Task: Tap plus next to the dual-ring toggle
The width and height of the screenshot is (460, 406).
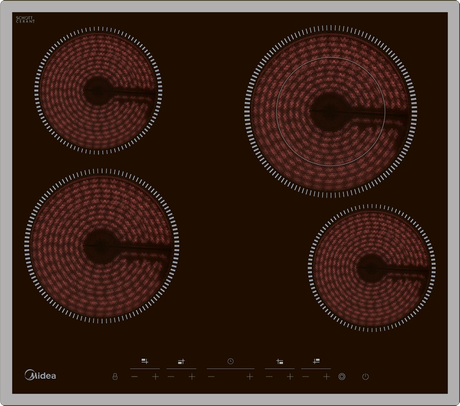Action: tap(326, 377)
